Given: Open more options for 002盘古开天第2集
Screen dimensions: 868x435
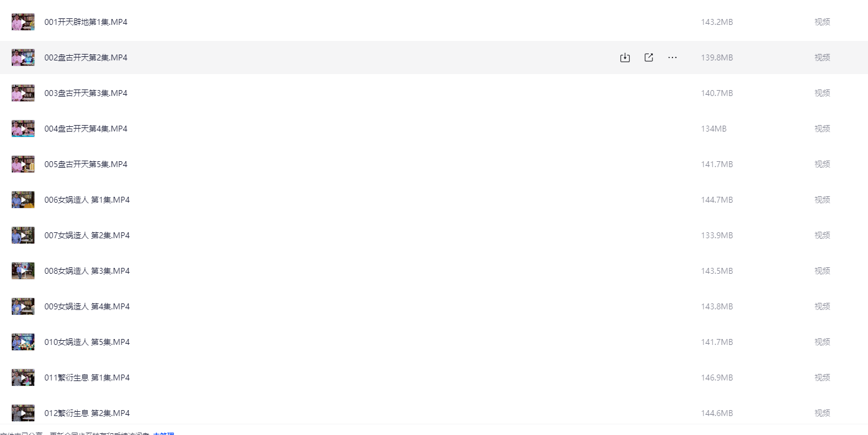Looking at the screenshot, I should pyautogui.click(x=672, y=57).
